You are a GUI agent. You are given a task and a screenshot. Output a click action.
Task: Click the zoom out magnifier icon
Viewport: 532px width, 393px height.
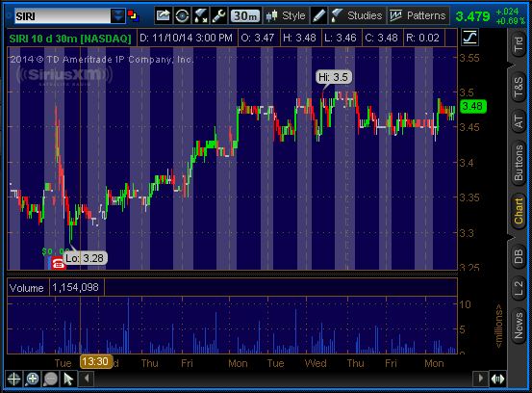(x=50, y=379)
